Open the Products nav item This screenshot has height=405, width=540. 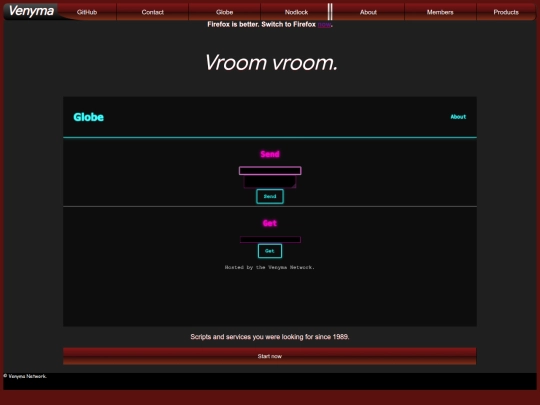(x=506, y=12)
